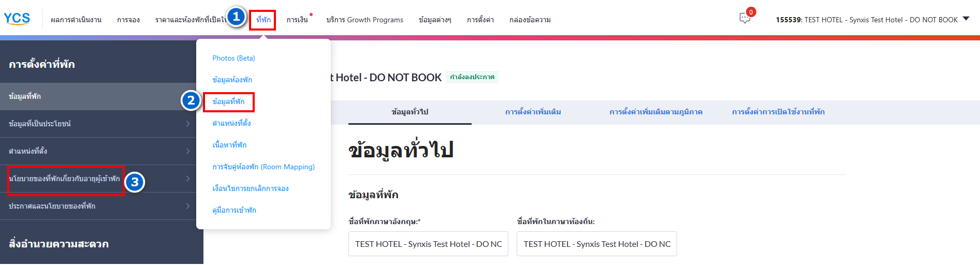Open ราคาและห้องพักที่เปิดให้ menu
The width and height of the screenshot is (980, 265).
[x=191, y=20]
